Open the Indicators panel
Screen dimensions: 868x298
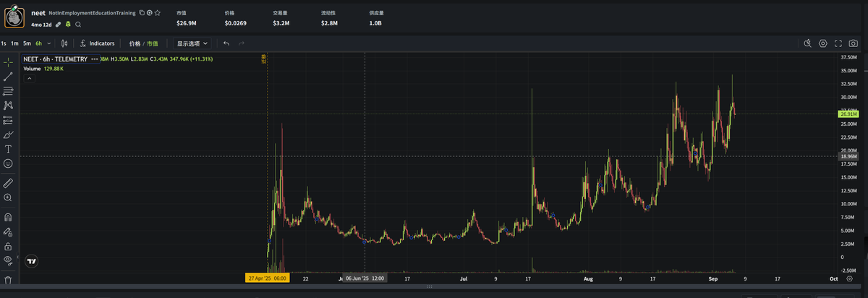97,43
